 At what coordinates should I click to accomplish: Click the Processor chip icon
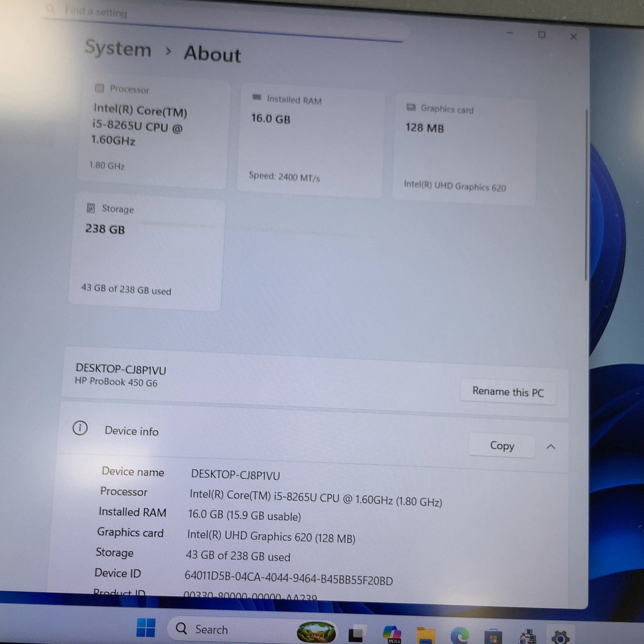pyautogui.click(x=99, y=87)
